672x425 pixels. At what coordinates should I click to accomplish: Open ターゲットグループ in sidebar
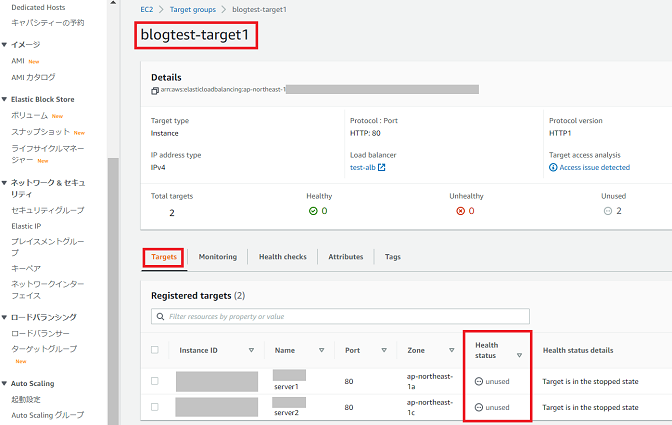coord(44,349)
